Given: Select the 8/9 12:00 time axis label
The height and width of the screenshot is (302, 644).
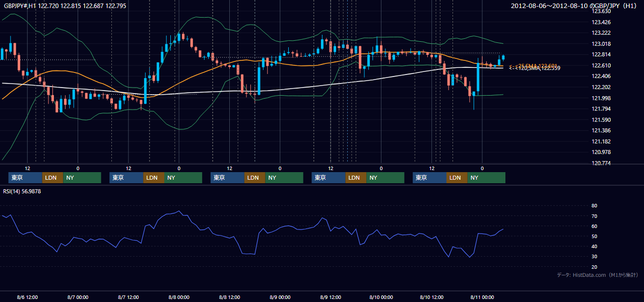Looking at the screenshot, I should (331, 297).
